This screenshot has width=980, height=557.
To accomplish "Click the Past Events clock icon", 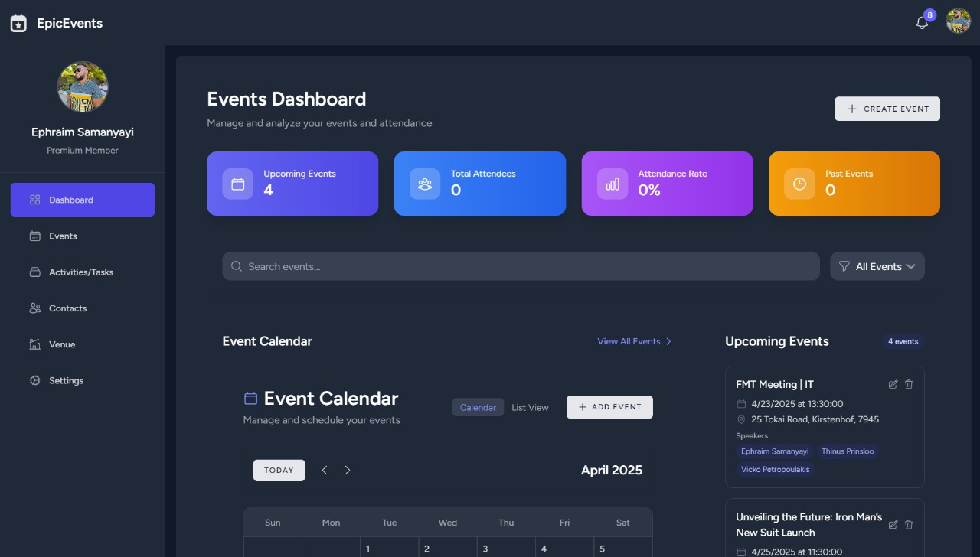I will pos(799,184).
